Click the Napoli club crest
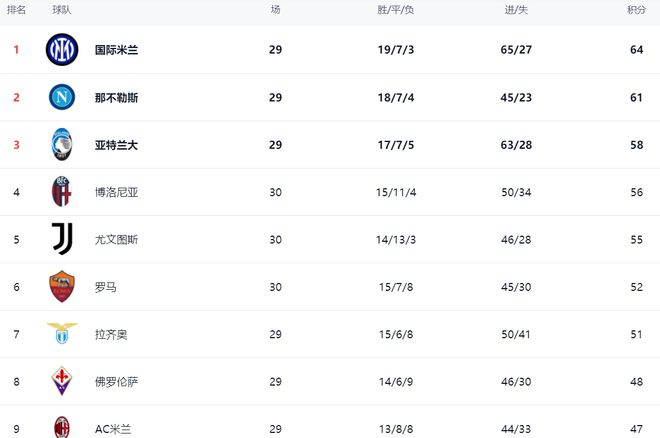The width and height of the screenshot is (660, 438). [x=62, y=97]
